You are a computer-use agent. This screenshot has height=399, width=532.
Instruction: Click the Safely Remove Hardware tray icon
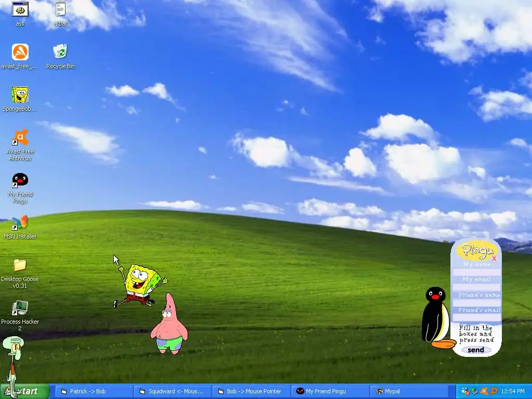475,392
